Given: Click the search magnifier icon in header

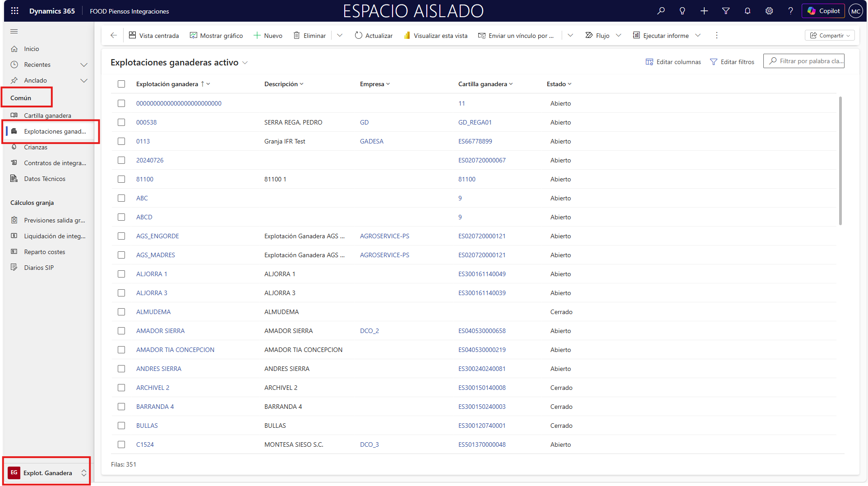Looking at the screenshot, I should click(661, 11).
